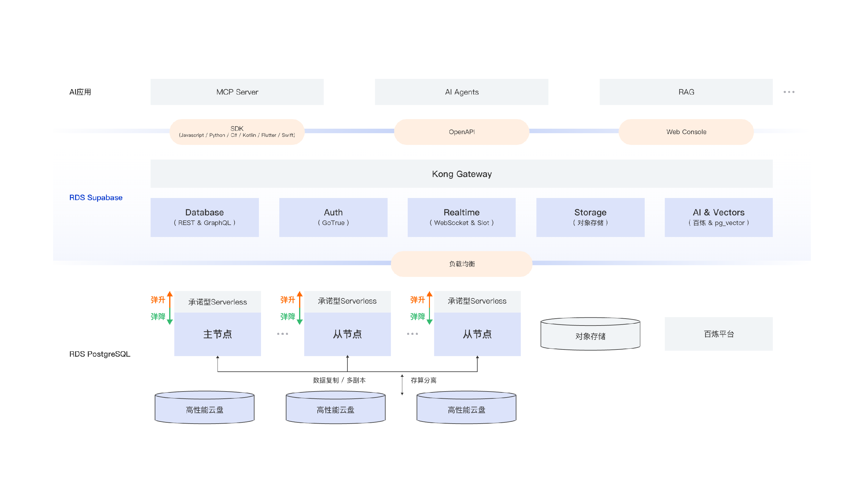Click the 对象存储 cylinder icon
The image size is (864, 504).
(x=590, y=334)
